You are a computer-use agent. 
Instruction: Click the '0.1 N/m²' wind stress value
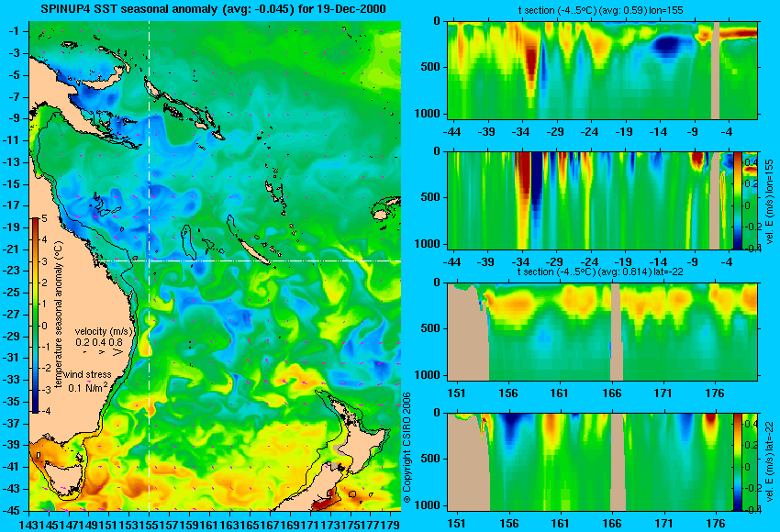pos(87,387)
